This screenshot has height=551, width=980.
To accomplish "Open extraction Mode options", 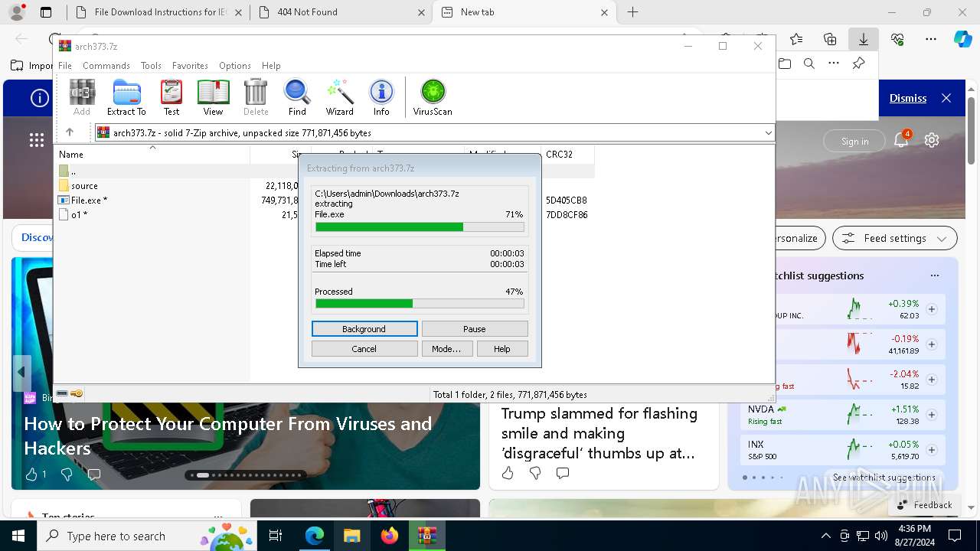I will tap(446, 349).
